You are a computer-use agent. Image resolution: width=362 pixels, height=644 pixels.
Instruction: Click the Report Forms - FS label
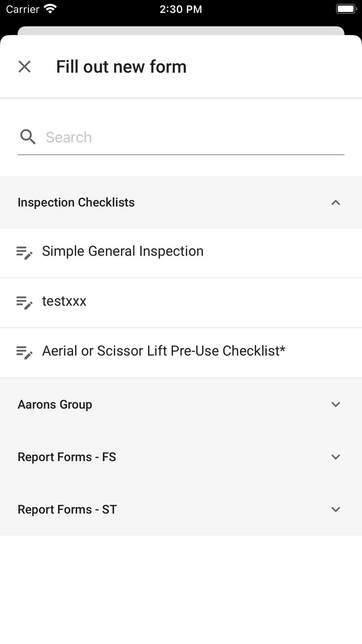67,457
